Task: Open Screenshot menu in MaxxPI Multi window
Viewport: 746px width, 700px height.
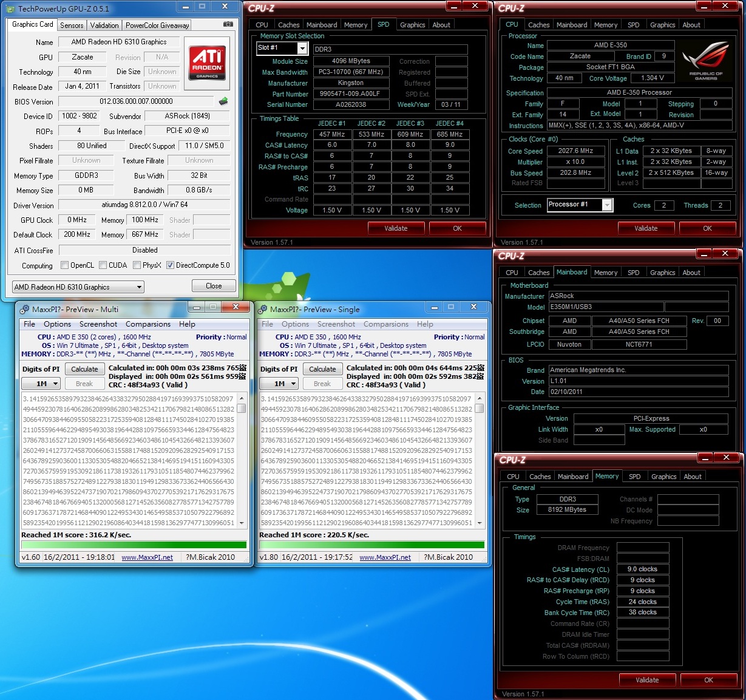Action: [98, 324]
